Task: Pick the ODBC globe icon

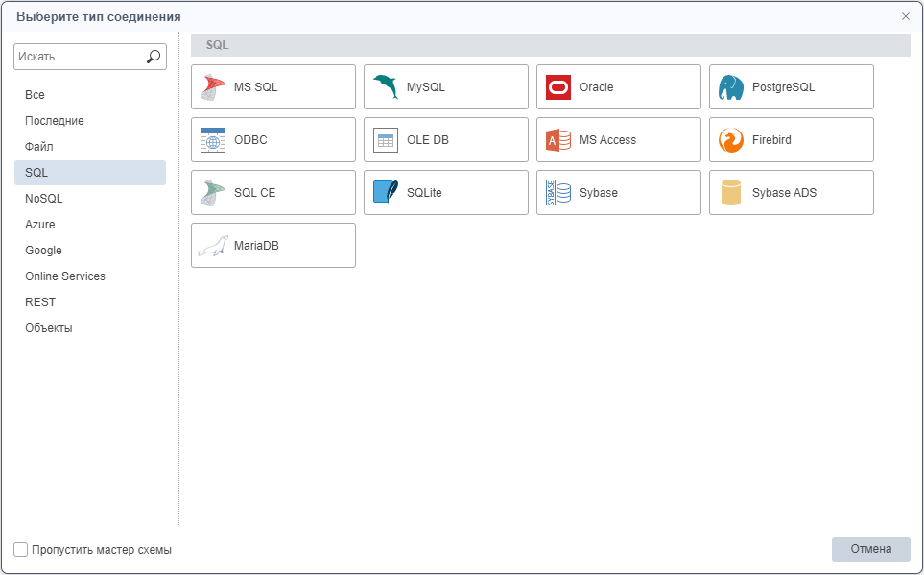Action: click(x=213, y=140)
